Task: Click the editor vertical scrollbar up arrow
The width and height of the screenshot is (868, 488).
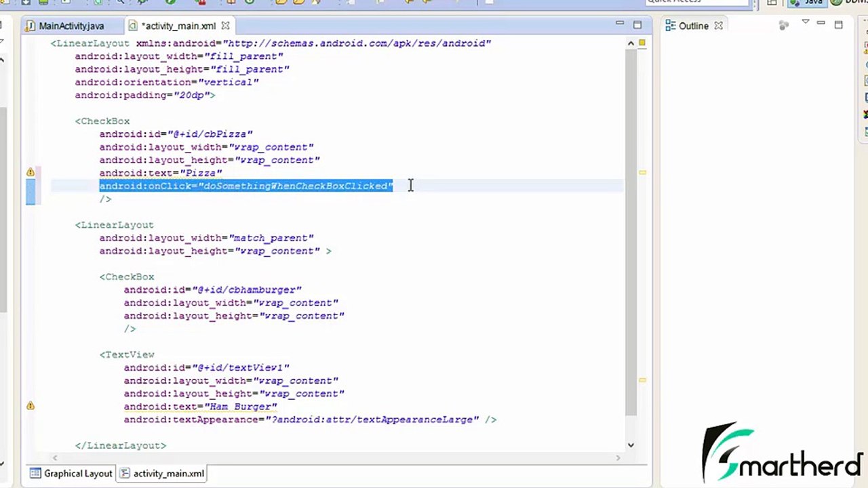Action: tap(631, 43)
